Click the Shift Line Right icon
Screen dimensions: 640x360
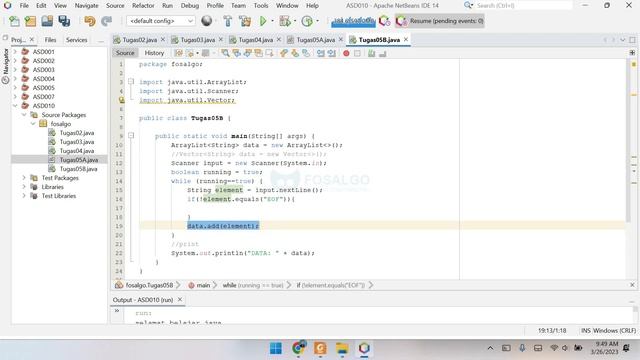pyautogui.click(x=331, y=53)
